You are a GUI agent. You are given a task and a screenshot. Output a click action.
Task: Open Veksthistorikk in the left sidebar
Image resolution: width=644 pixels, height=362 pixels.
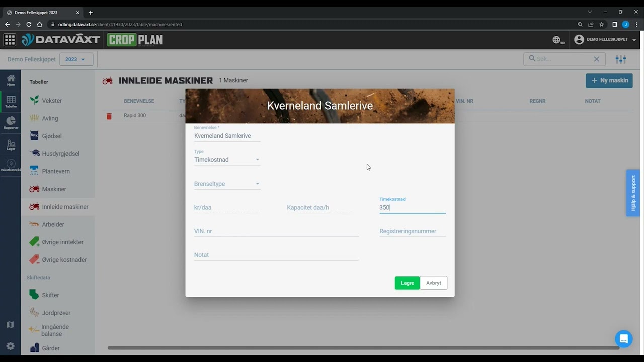pyautogui.click(x=11, y=166)
